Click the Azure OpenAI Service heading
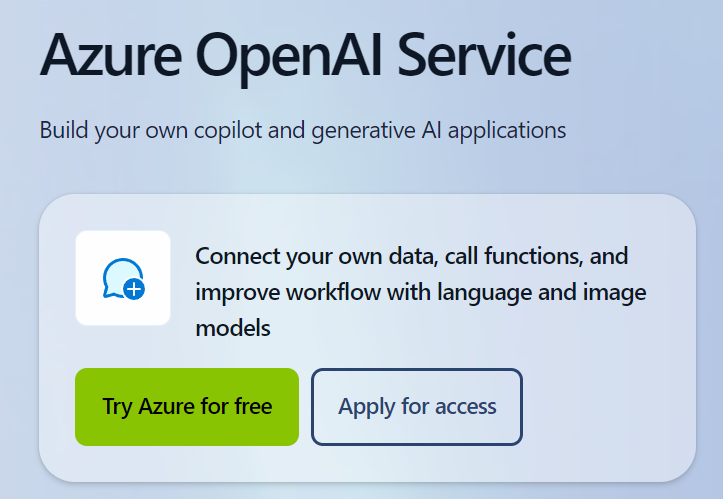This screenshot has width=723, height=499. (305, 57)
